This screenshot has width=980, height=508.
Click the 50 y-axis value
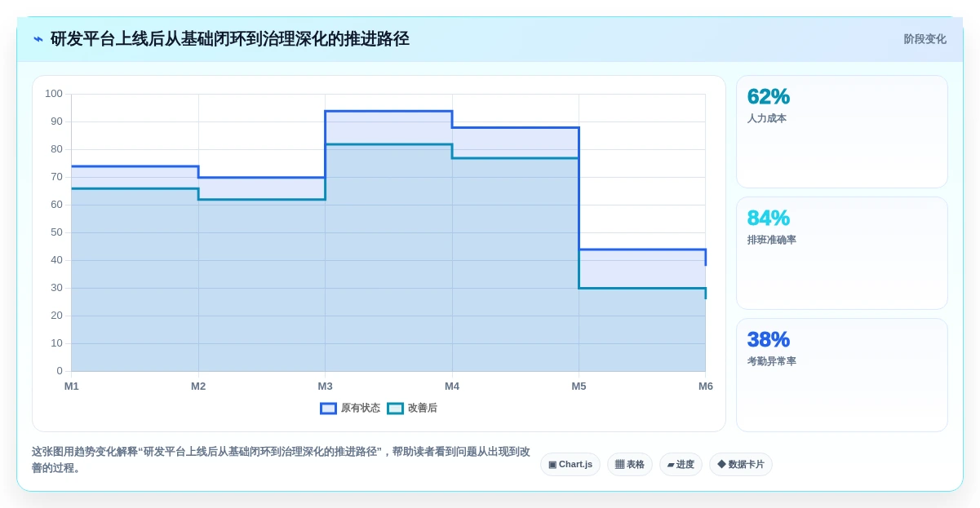pos(56,232)
